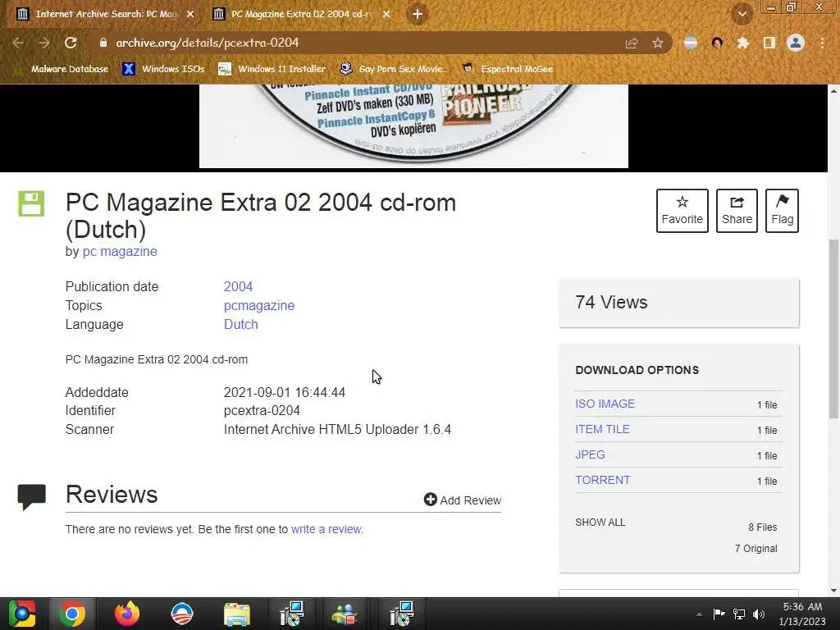840x630 pixels.
Task: Open the Chrome three-dot menu
Action: point(822,43)
